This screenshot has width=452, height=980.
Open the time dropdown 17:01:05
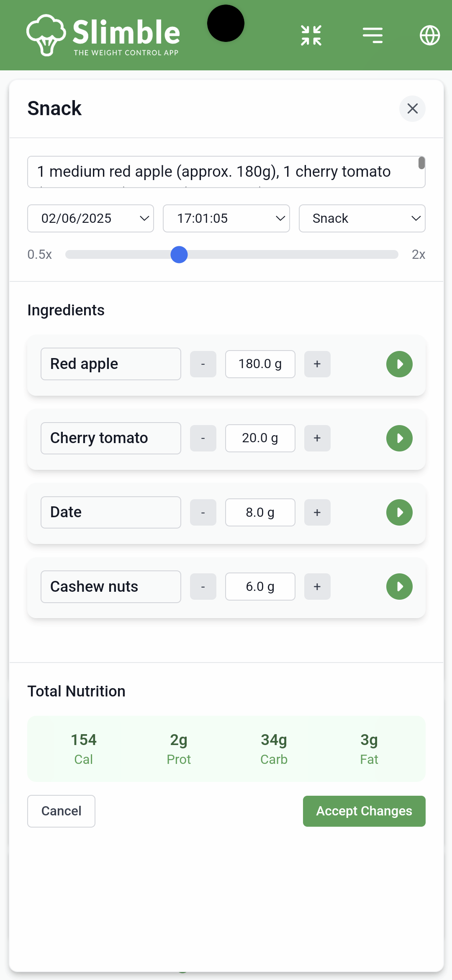tap(226, 218)
